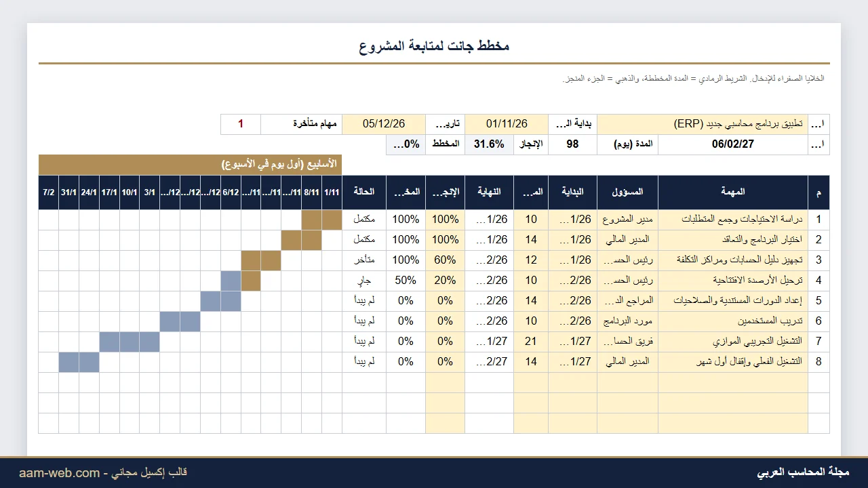Click the 50% planned cell
Screen dimensions: 868x488
pos(406,281)
